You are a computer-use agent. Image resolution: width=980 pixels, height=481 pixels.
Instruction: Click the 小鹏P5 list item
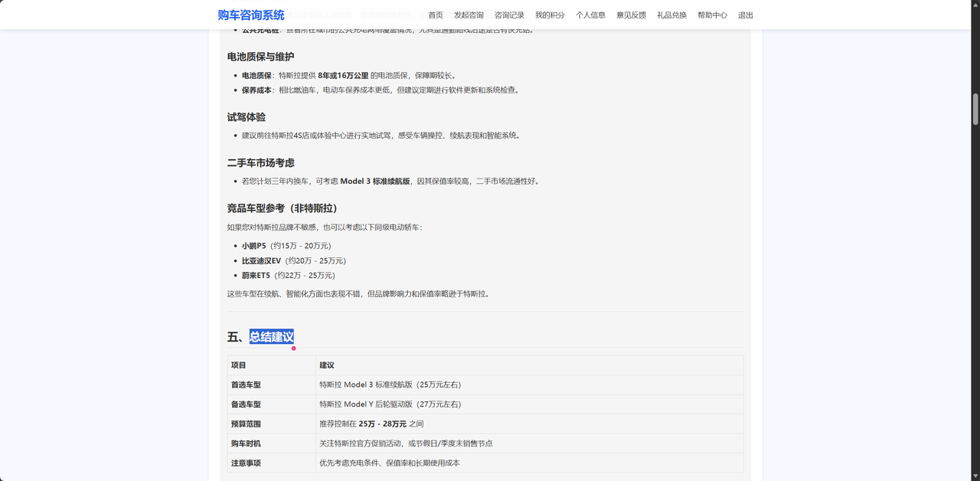click(286, 246)
